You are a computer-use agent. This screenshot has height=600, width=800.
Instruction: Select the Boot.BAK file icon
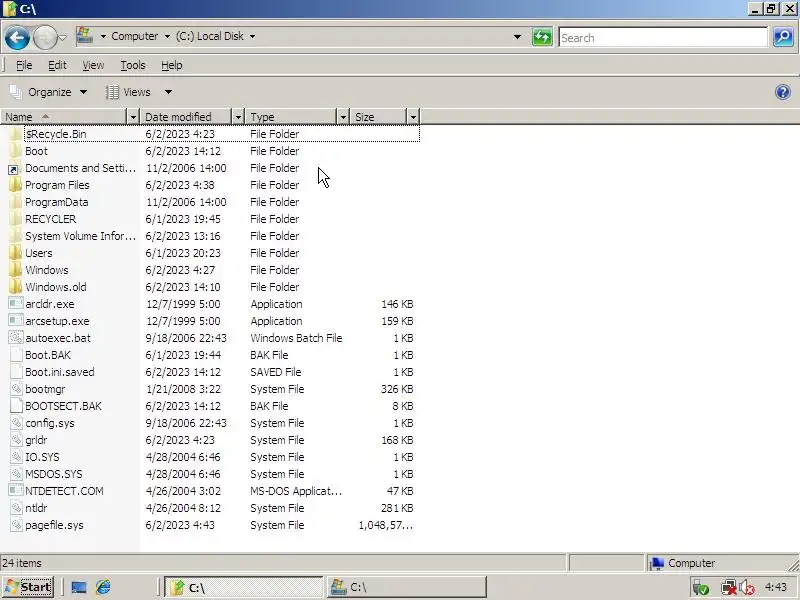(x=16, y=355)
